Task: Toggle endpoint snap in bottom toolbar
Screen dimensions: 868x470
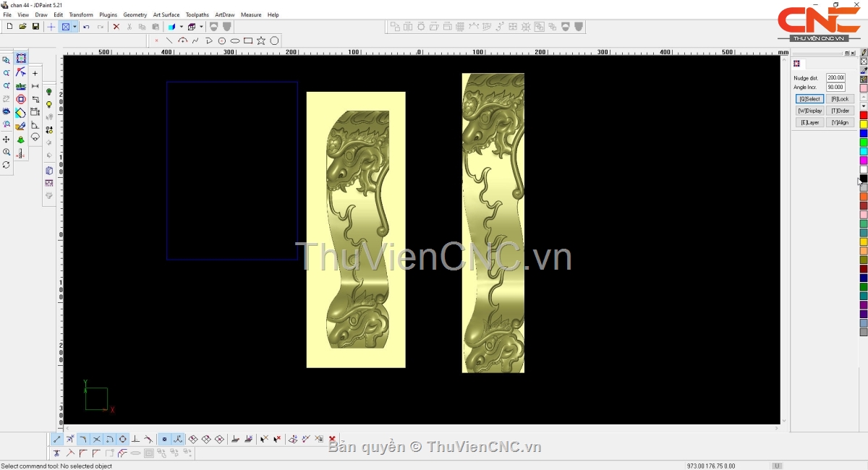Action: 57,440
